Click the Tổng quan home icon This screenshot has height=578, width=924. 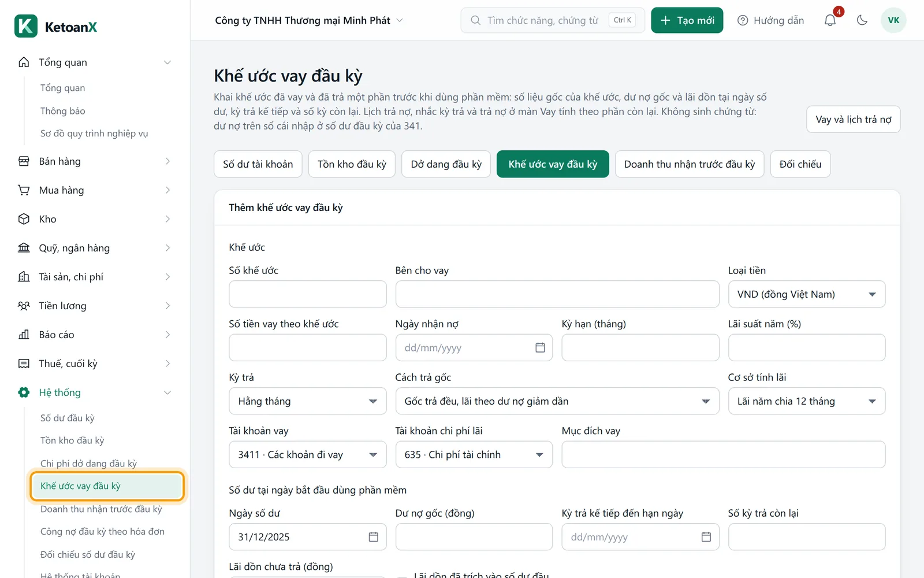point(24,62)
